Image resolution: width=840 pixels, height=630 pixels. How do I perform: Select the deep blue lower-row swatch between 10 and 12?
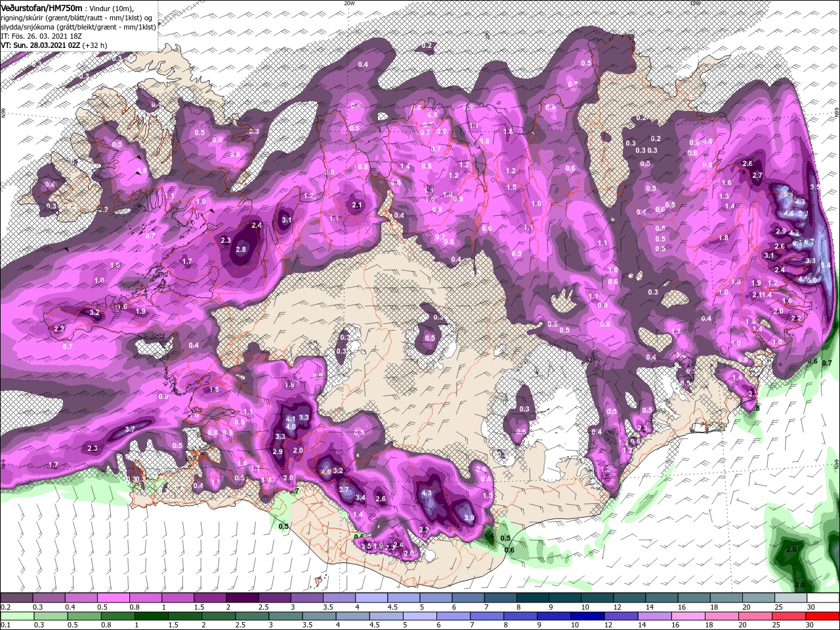(586, 616)
